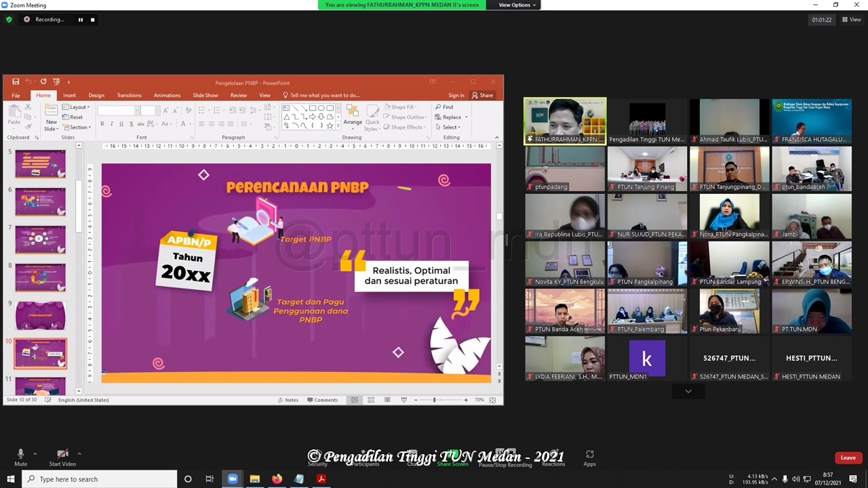
Task: Click fit slide to window icon
Action: click(493, 400)
